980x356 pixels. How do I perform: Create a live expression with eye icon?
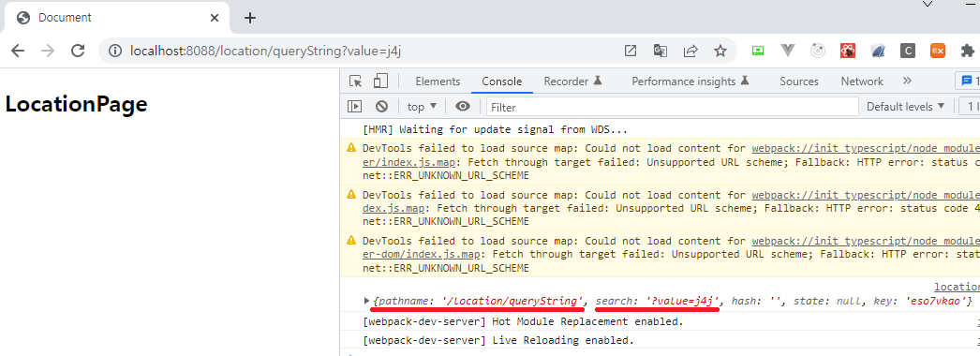463,107
